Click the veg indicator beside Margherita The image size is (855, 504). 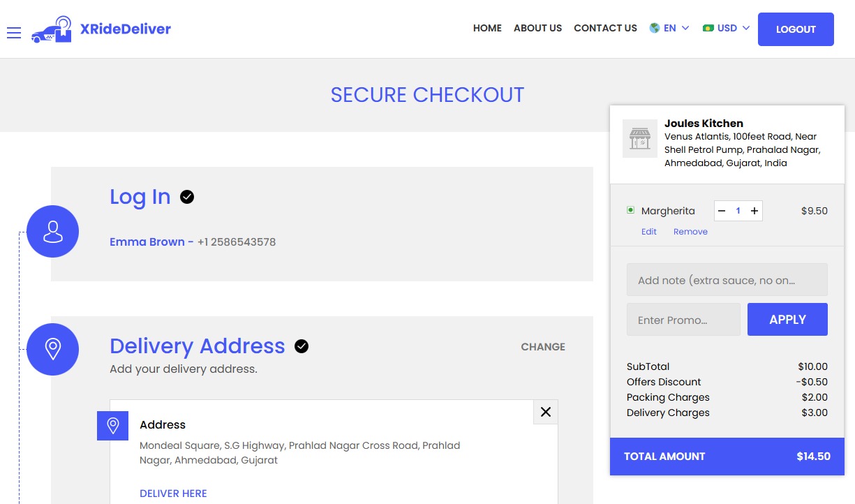(x=632, y=209)
